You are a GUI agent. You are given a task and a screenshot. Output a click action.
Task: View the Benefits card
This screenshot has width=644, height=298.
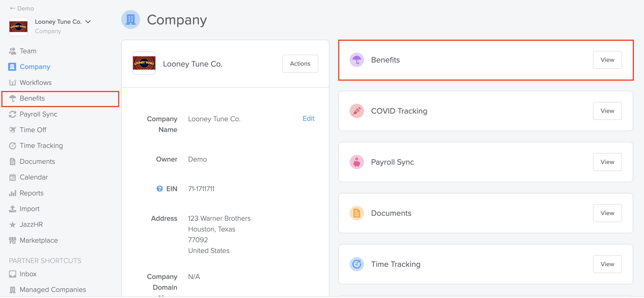pos(607,60)
